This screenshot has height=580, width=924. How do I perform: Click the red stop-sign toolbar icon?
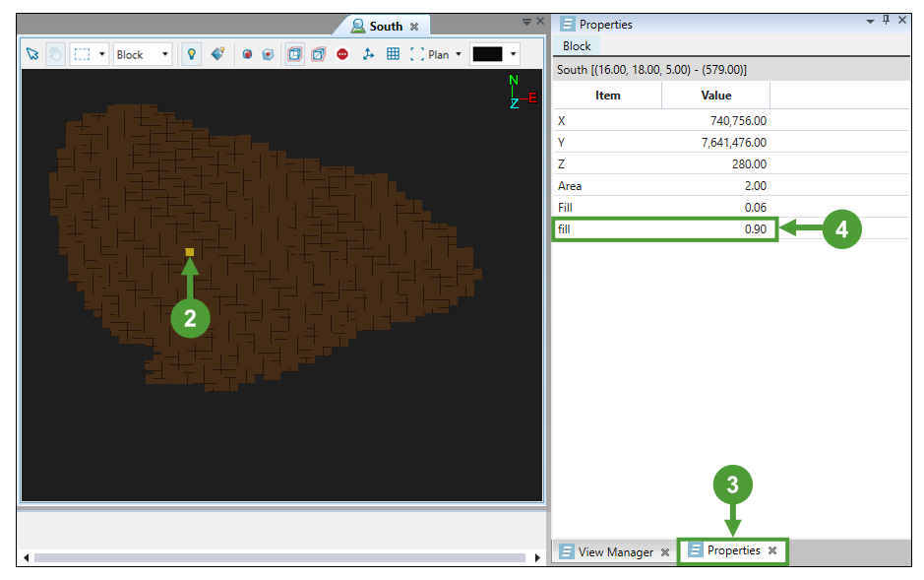click(x=342, y=55)
